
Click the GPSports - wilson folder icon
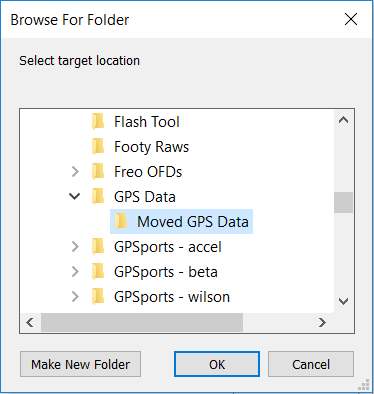[98, 297]
